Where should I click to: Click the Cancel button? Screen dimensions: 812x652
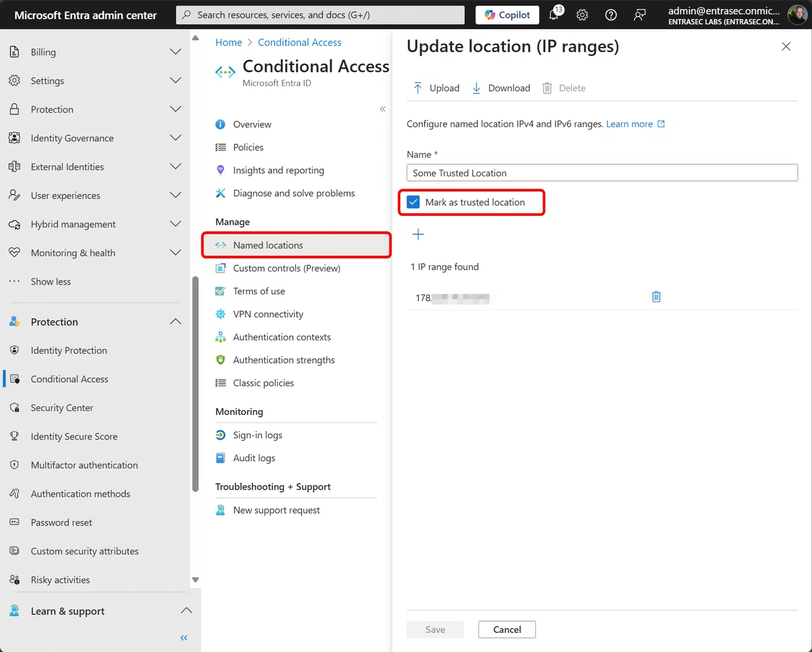507,629
